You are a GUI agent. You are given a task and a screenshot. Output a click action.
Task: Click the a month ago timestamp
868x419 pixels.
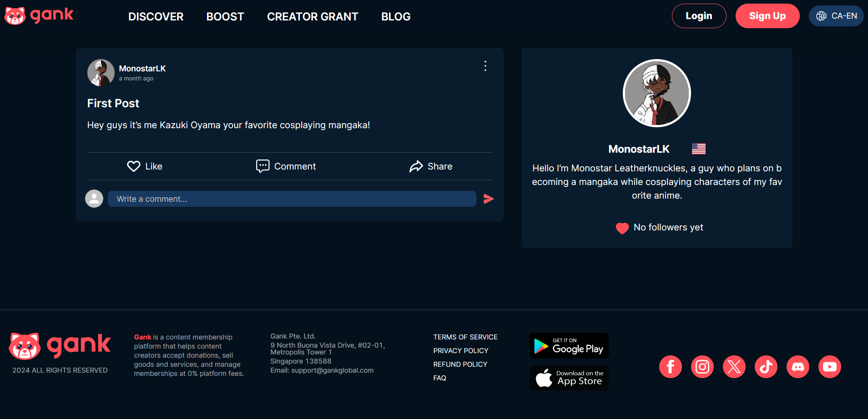(x=136, y=79)
